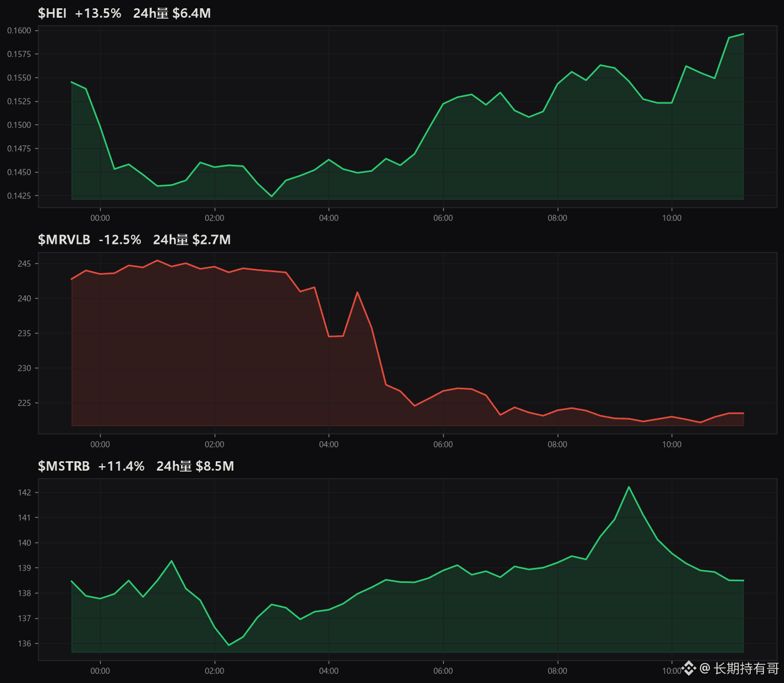This screenshot has height=683, width=784.
Task: Click the 0.1475 y-axis label
Action: 19,149
